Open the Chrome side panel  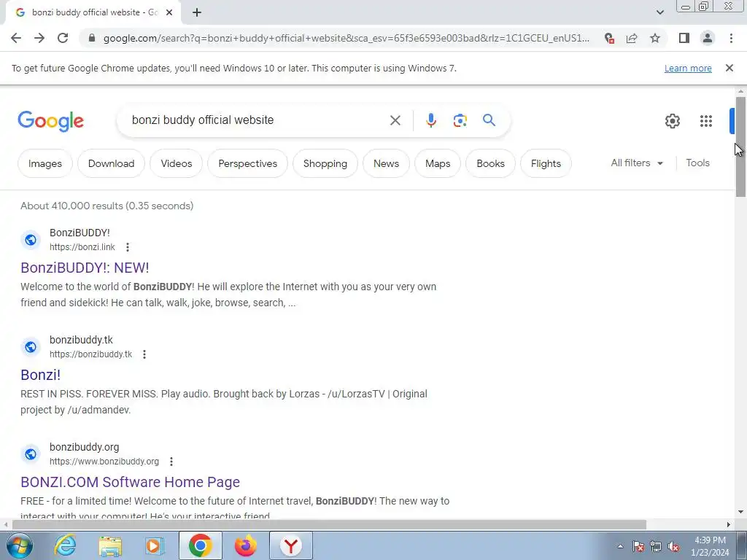click(x=684, y=38)
